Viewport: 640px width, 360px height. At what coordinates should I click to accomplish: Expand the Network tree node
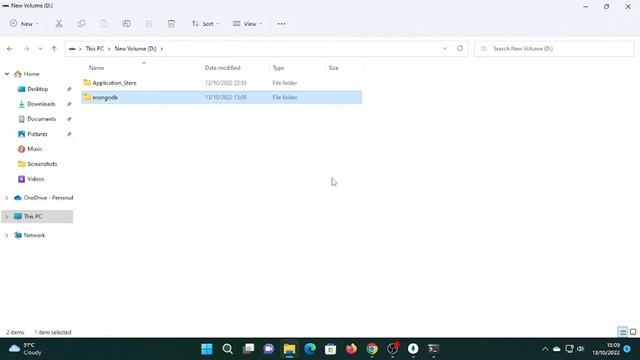7,236
